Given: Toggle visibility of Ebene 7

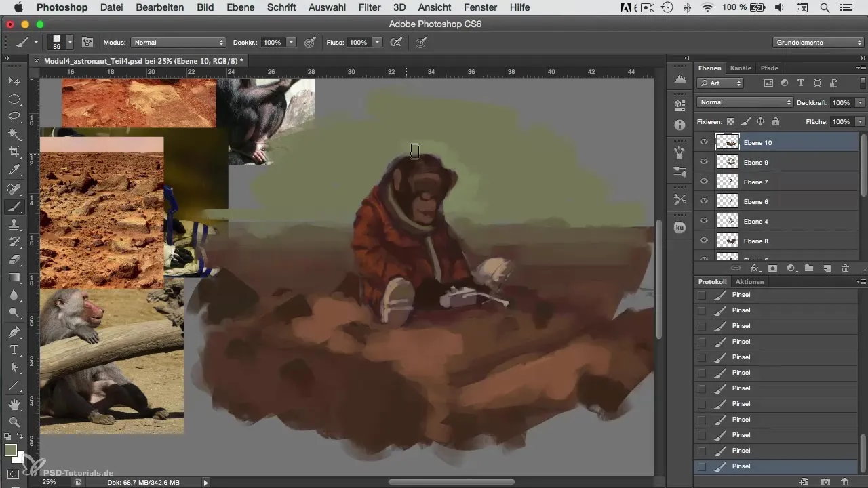Looking at the screenshot, I should 704,182.
